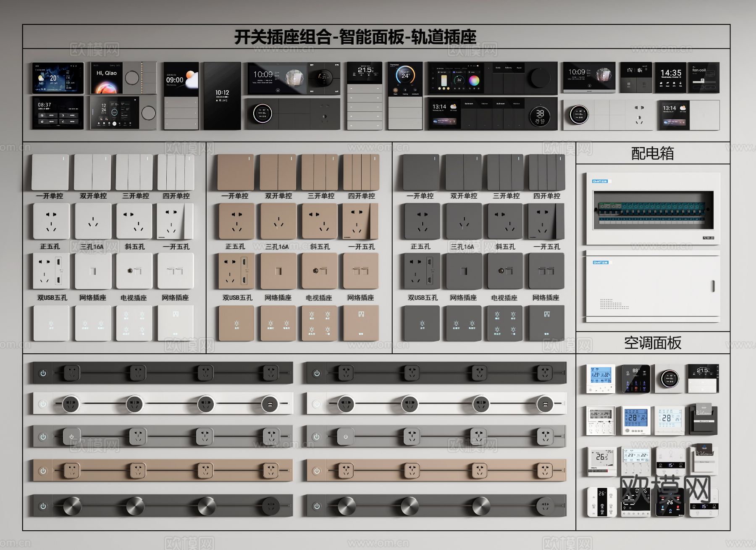The height and width of the screenshot is (550, 756).
Task: Tap grey single-light touch switch panel
Action: click(x=422, y=323)
